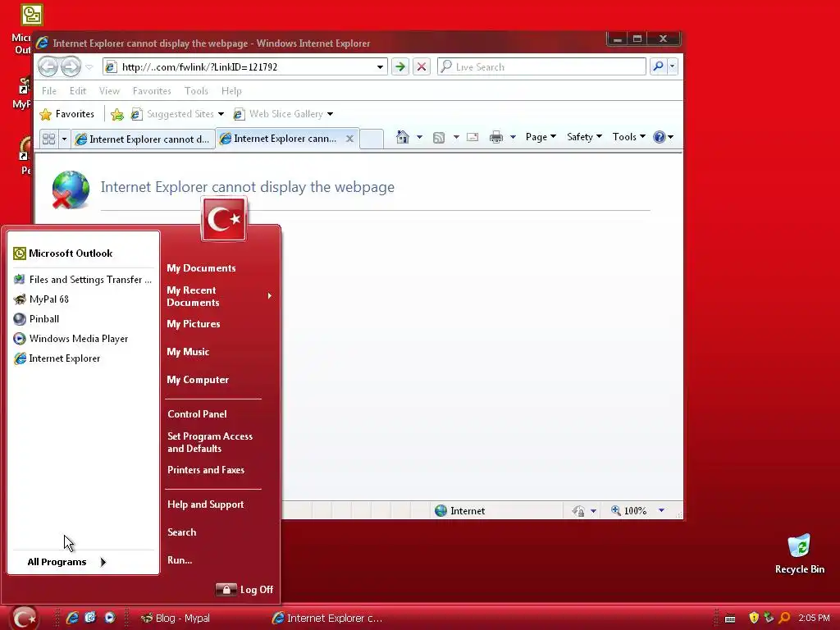Open the Favorites menu in menu bar
This screenshot has height=630, width=840.
152,91
